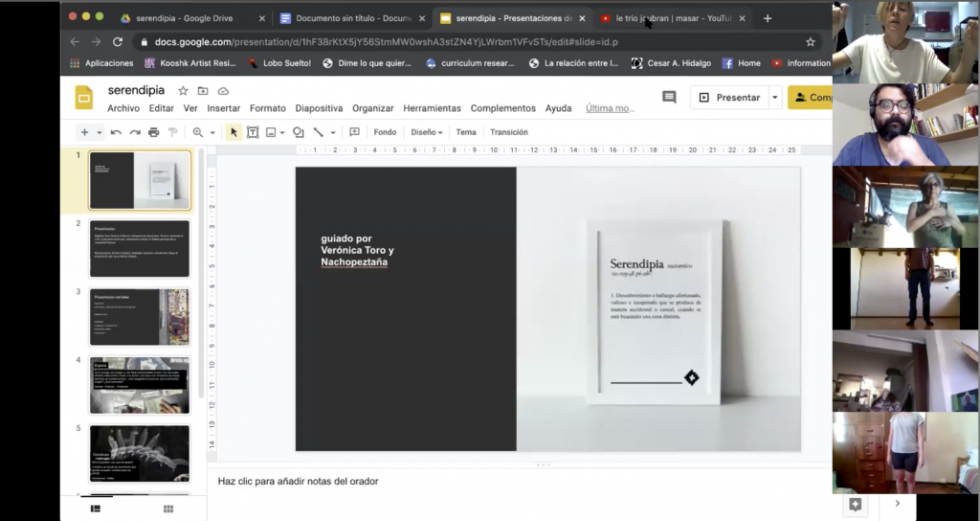This screenshot has width=980, height=521.
Task: Click the Tema button
Action: 466,132
